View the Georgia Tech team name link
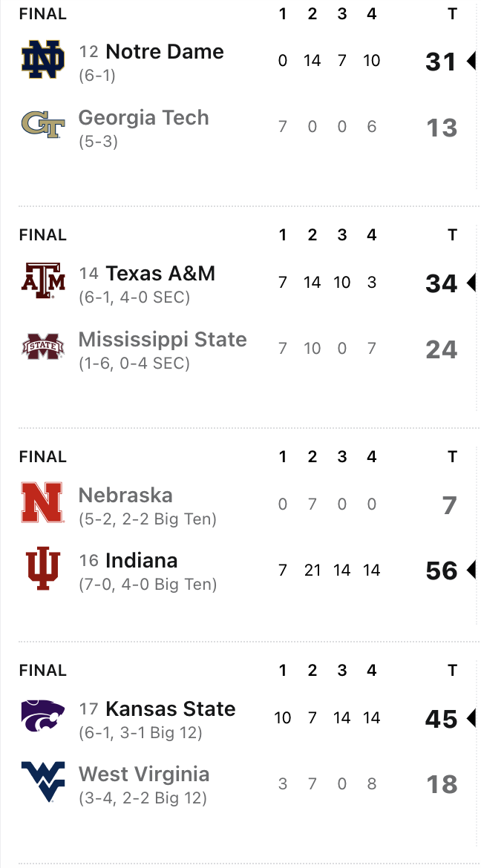 [x=143, y=117]
